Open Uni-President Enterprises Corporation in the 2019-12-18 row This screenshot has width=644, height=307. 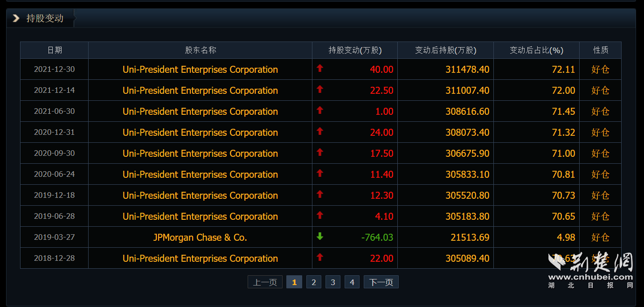(x=200, y=195)
